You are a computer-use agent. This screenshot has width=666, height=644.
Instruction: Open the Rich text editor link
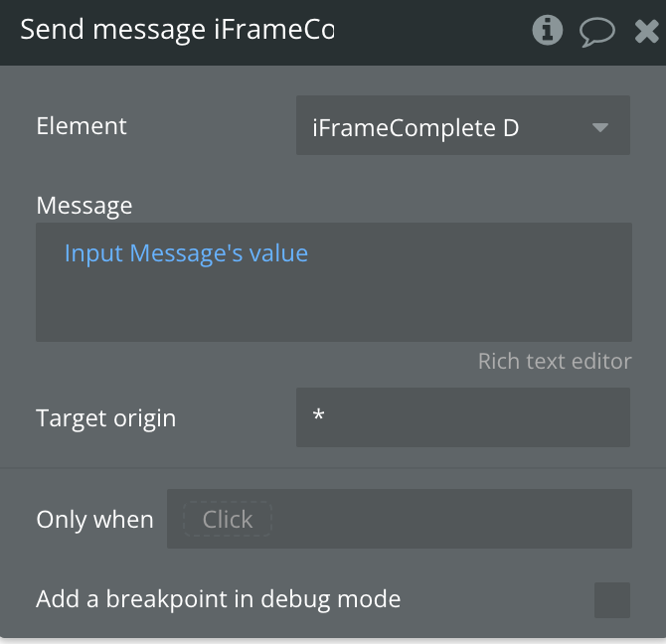coord(555,362)
